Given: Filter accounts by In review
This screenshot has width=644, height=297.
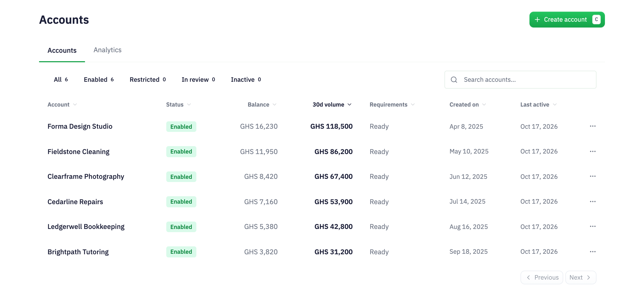Looking at the screenshot, I should coord(198,80).
